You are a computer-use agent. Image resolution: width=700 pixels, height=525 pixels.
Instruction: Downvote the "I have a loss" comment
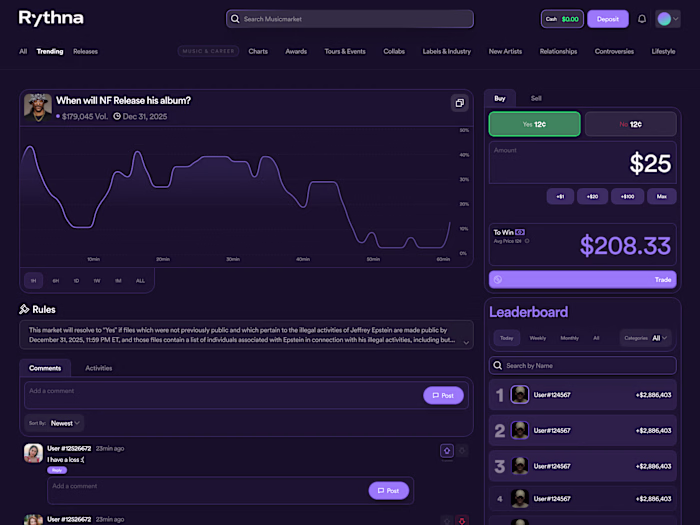(462, 451)
